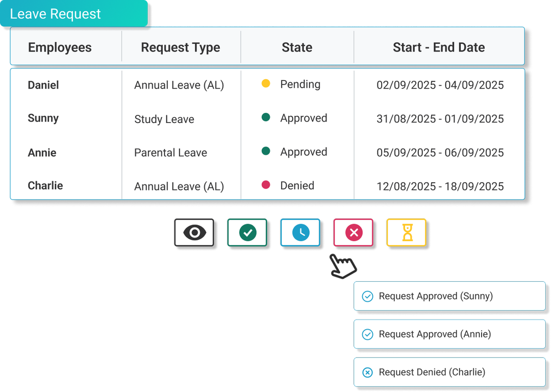
Task: Click Charlie's date range 12/08/2025 - 18/09/2025
Action: pyautogui.click(x=440, y=187)
